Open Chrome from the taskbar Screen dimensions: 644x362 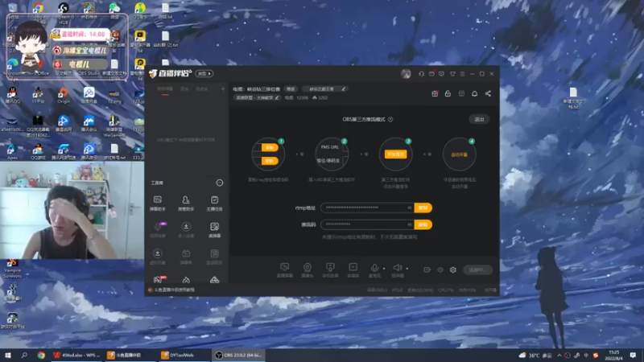[41, 355]
